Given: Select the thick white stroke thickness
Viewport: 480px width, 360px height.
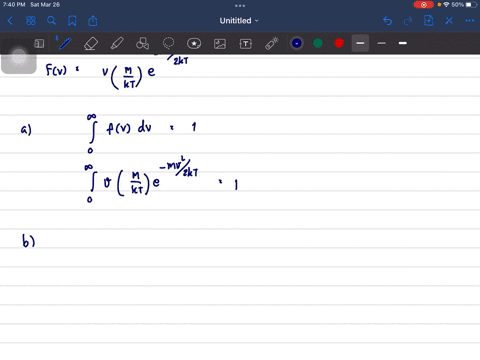Looking at the screenshot, I should (403, 43).
